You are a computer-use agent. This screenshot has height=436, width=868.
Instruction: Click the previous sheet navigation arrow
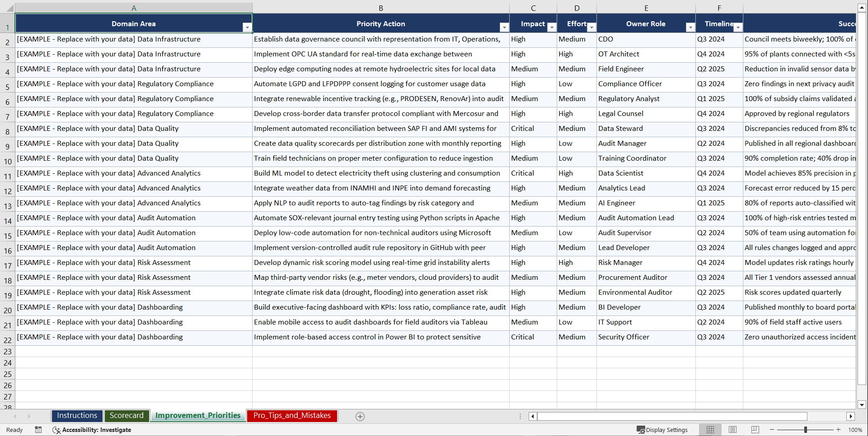pos(15,416)
